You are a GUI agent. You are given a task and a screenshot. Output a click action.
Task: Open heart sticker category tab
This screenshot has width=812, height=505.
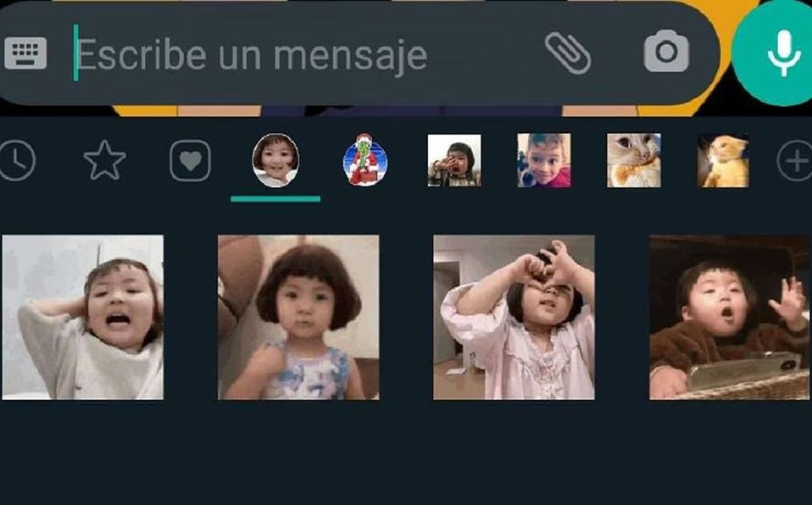(190, 161)
